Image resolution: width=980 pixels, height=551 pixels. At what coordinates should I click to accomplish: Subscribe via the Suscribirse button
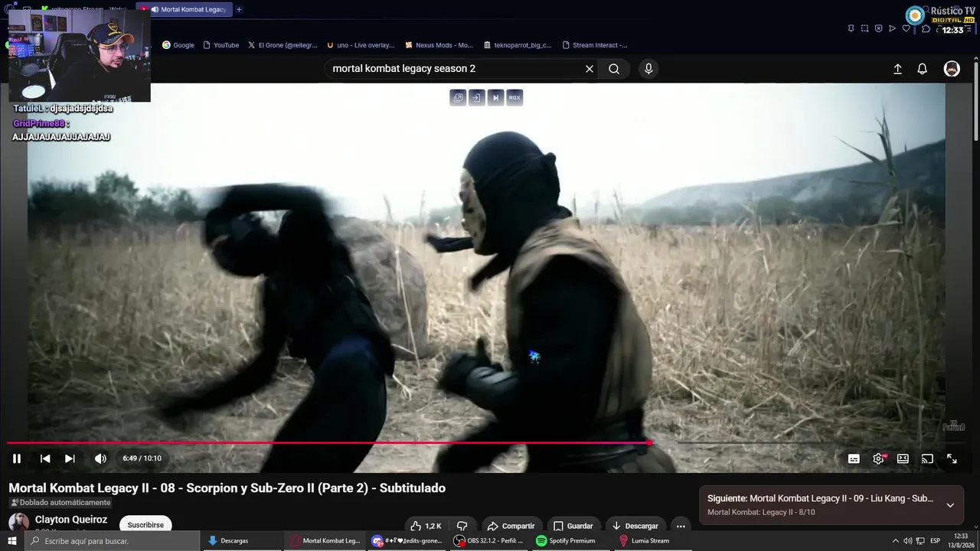(145, 525)
